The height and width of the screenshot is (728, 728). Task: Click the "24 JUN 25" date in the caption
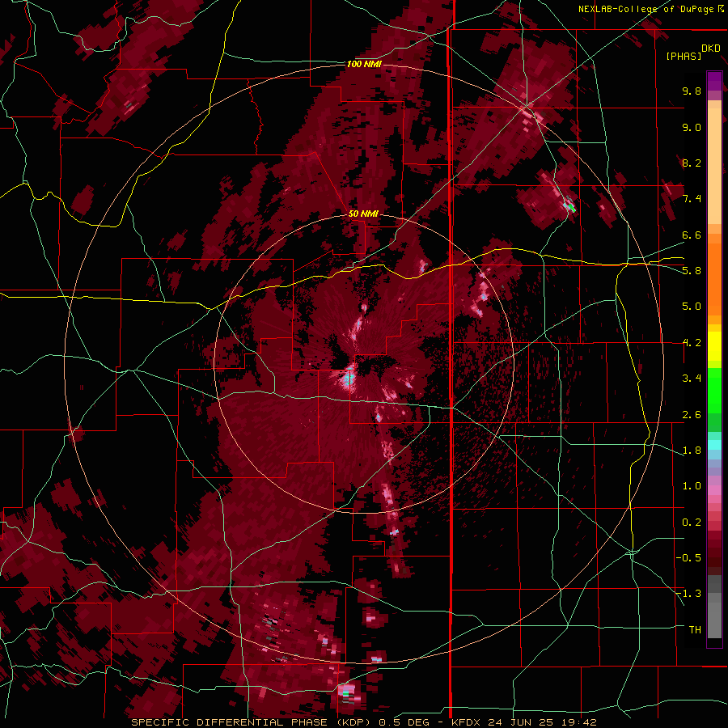[x=520, y=722]
